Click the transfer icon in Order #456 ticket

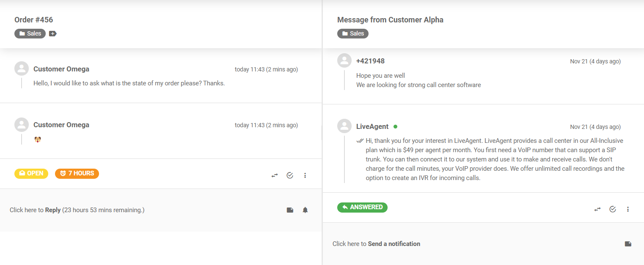click(275, 175)
